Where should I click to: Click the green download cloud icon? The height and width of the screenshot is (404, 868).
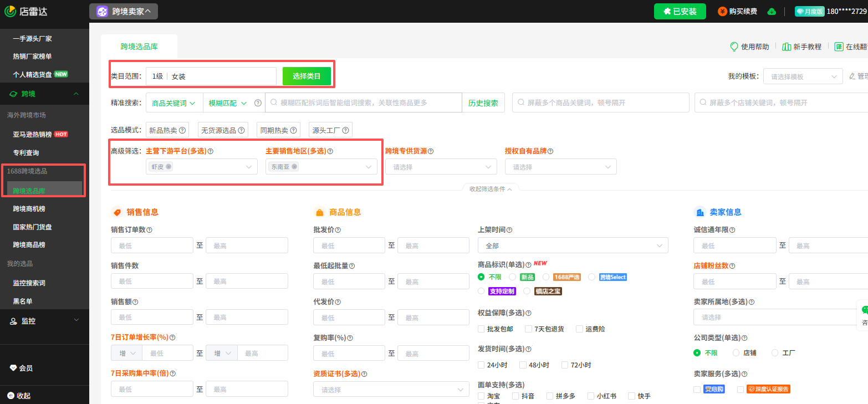(x=772, y=11)
